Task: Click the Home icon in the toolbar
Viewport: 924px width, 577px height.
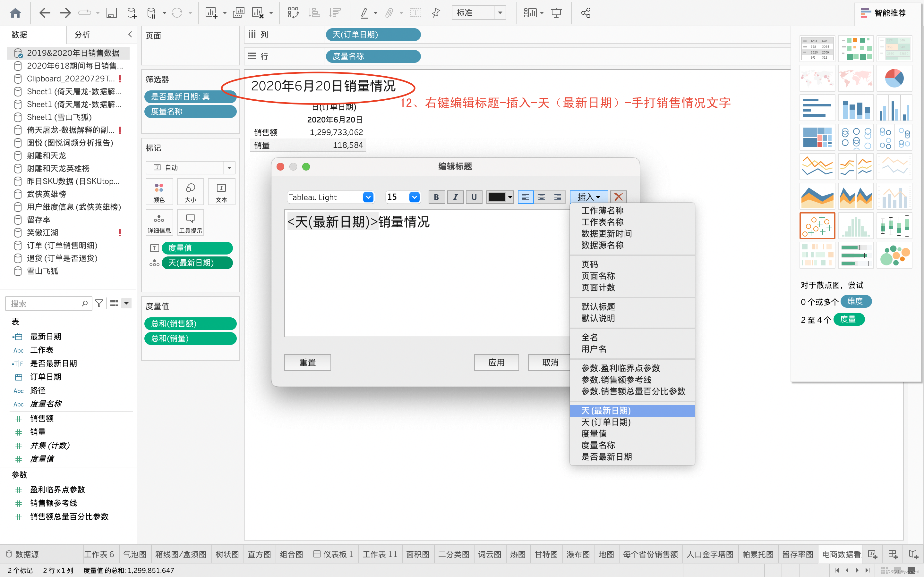Action: click(x=15, y=13)
